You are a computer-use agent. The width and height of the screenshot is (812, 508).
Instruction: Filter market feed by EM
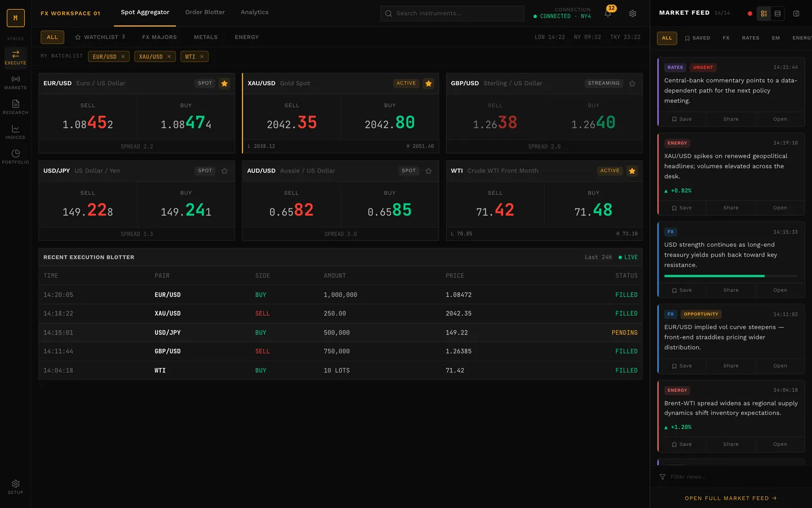point(776,38)
